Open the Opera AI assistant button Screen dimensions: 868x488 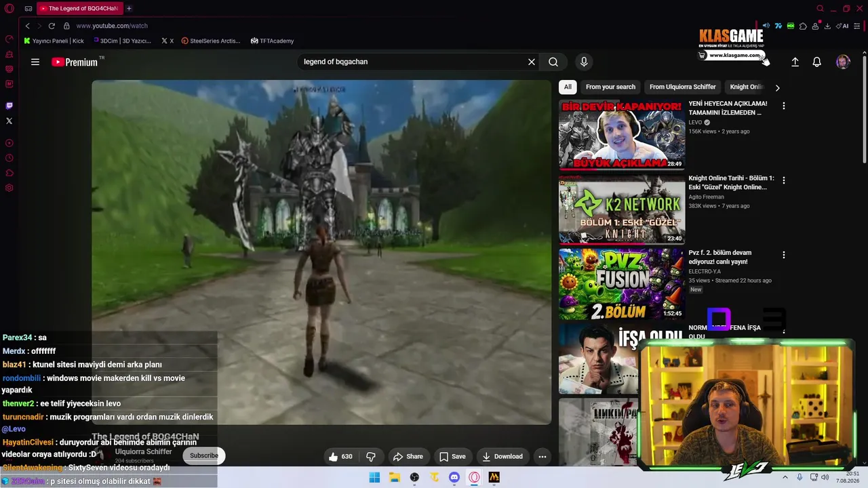click(843, 26)
